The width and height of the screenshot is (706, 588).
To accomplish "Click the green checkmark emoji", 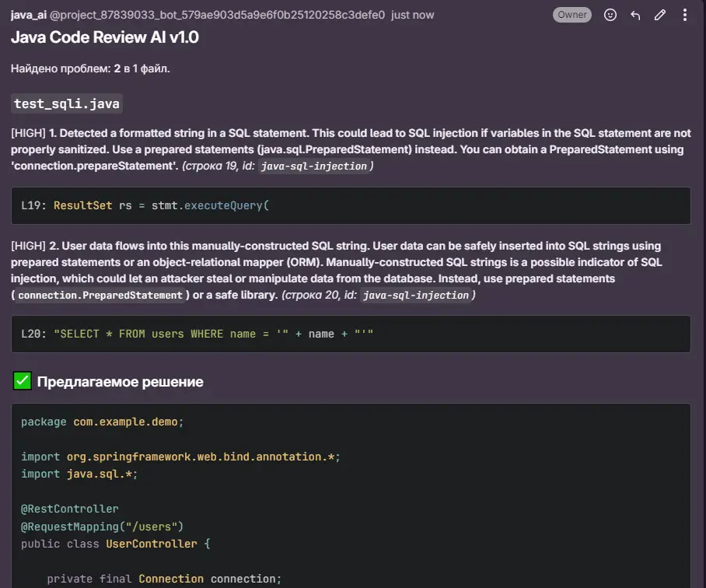I will (x=22, y=381).
